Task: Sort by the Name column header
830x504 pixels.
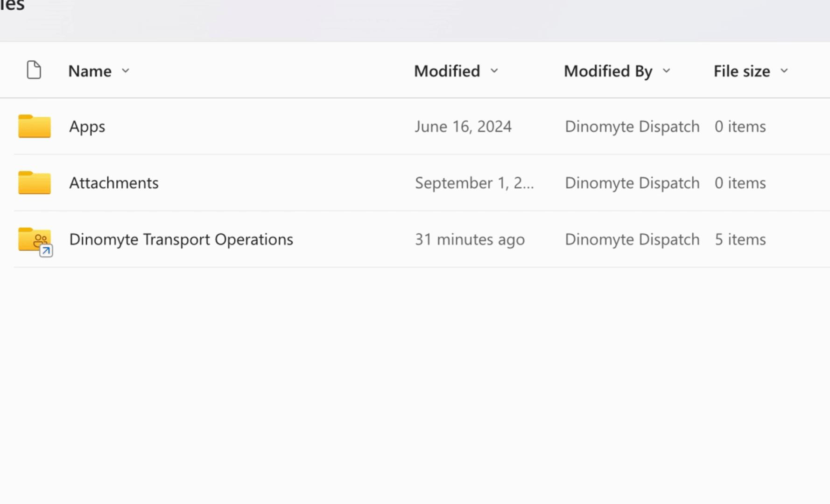Action: click(90, 71)
